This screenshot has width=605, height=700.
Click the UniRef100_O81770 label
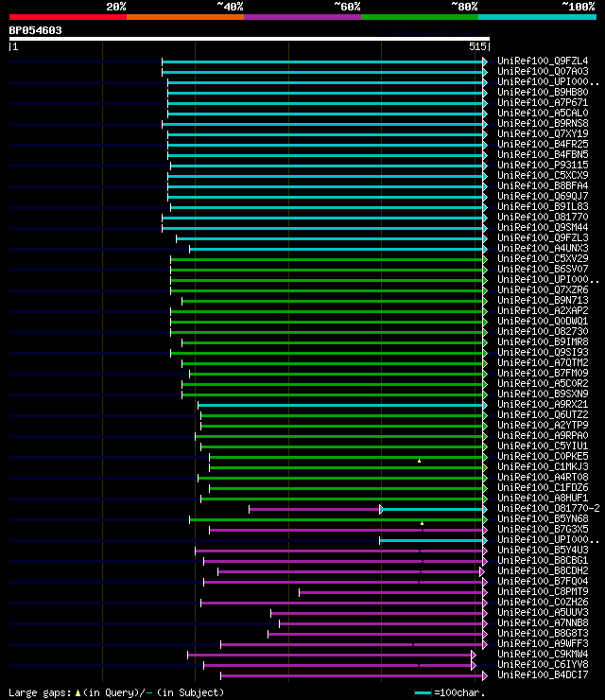click(543, 217)
